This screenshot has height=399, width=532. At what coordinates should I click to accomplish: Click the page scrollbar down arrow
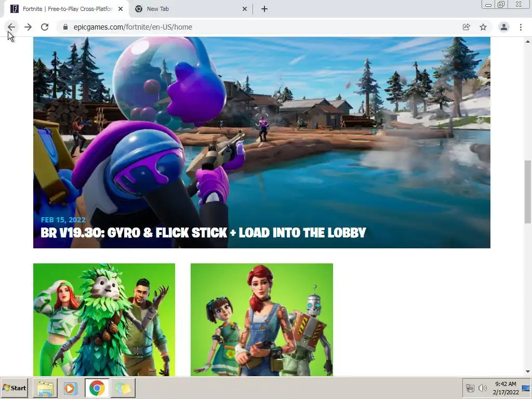pos(528,372)
